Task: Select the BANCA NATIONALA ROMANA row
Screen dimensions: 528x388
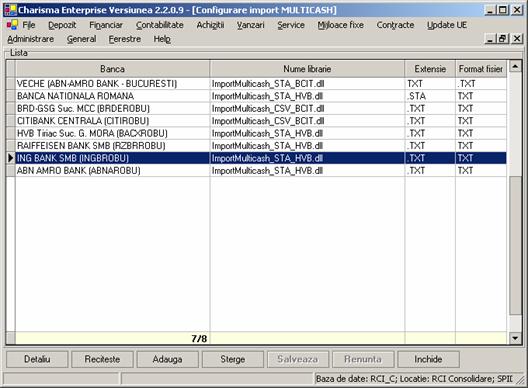Action: tap(261, 96)
